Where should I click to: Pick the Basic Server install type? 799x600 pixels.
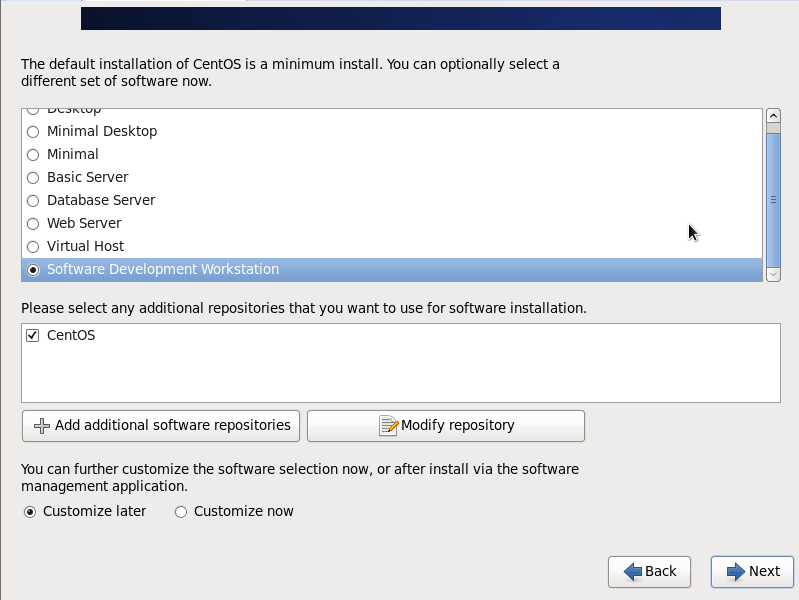click(x=33, y=178)
